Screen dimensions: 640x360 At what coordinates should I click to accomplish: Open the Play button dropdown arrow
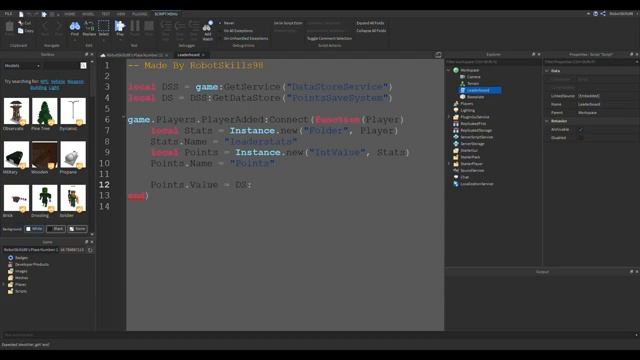(120, 40)
